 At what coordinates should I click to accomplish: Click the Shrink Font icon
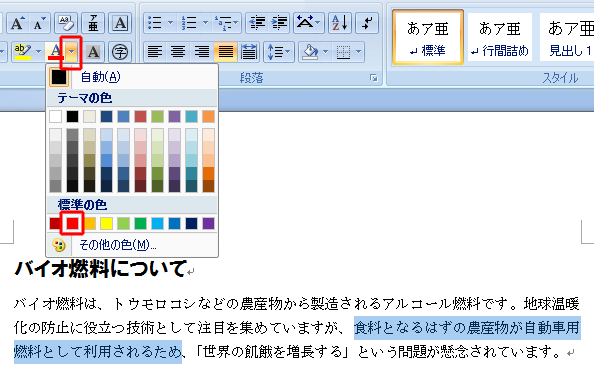tap(39, 23)
